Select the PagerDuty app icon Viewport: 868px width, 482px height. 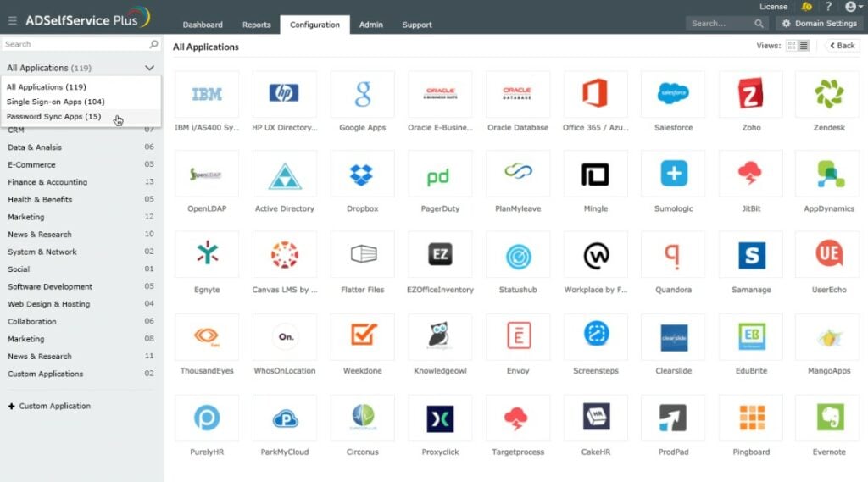click(440, 175)
